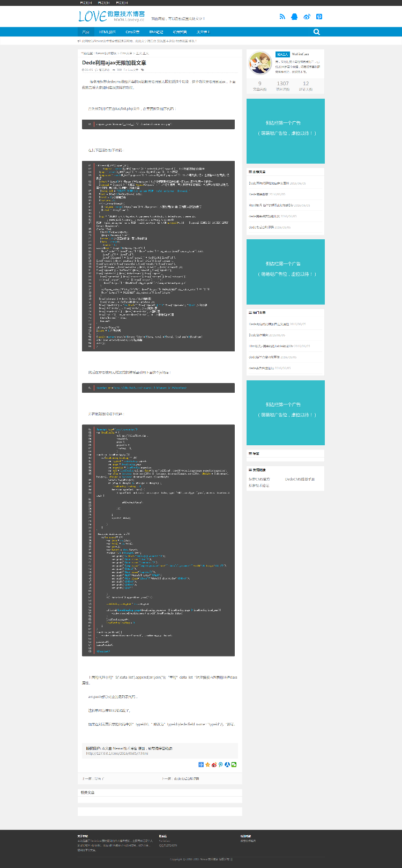Click the Cms文章 breadcrumb link
The height and width of the screenshot is (868, 402).
[x=126, y=53]
